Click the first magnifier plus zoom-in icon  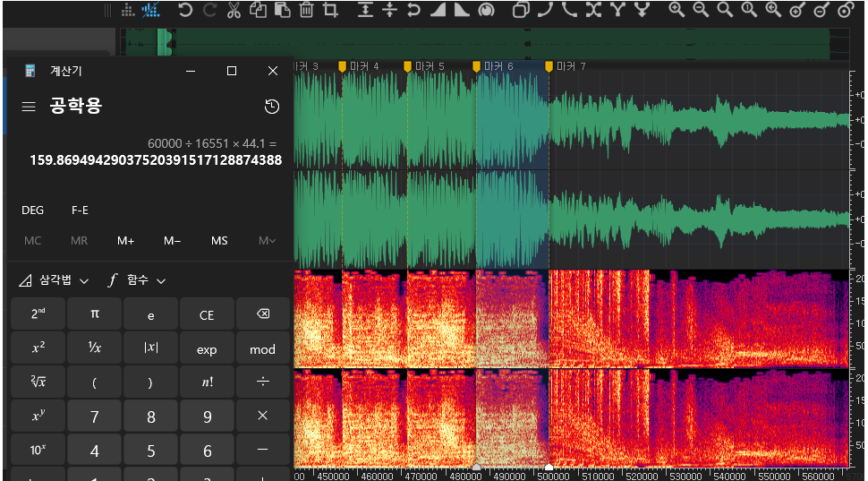pos(677,10)
